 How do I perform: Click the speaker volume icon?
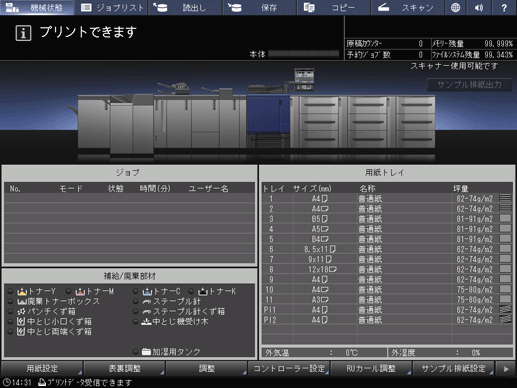coord(479,7)
